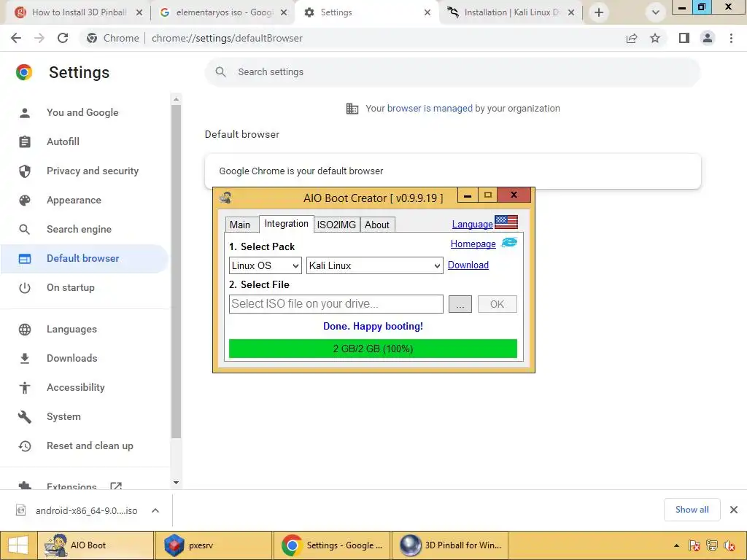
Task: Click the Autofill clipboard icon
Action: (25, 142)
